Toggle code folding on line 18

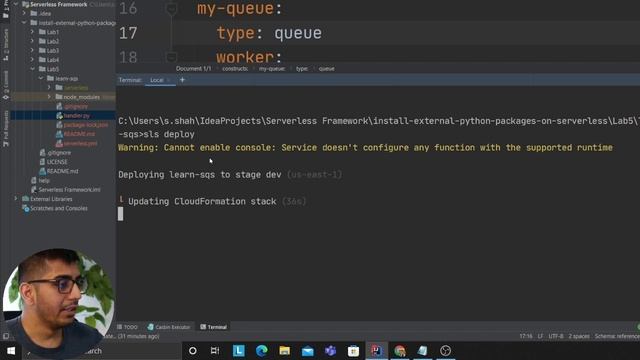[x=171, y=57]
